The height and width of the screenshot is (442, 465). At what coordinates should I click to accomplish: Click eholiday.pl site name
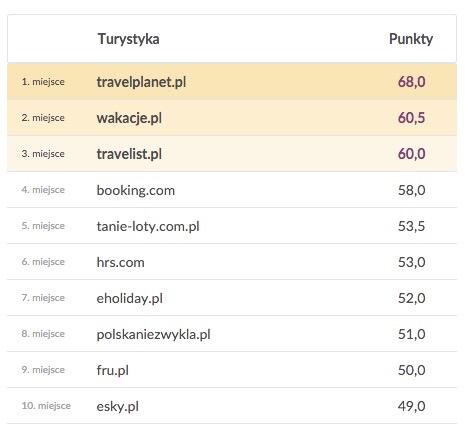pos(130,298)
